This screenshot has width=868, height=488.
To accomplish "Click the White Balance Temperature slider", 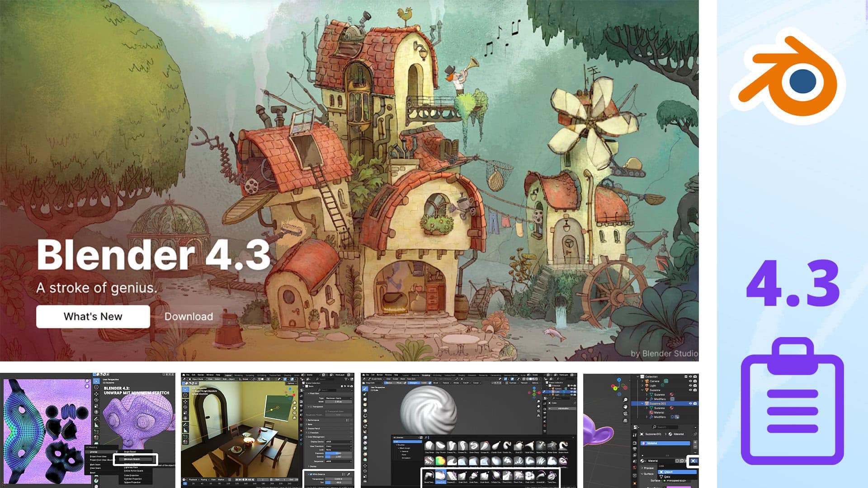I will [339, 479].
